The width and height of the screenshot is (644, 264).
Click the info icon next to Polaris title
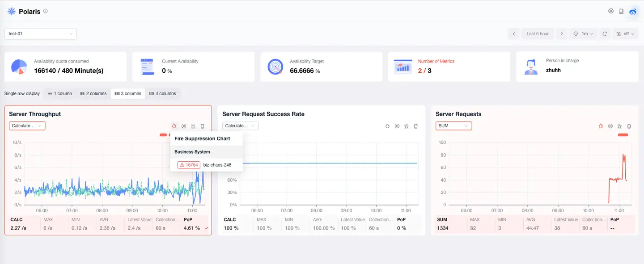[45, 11]
